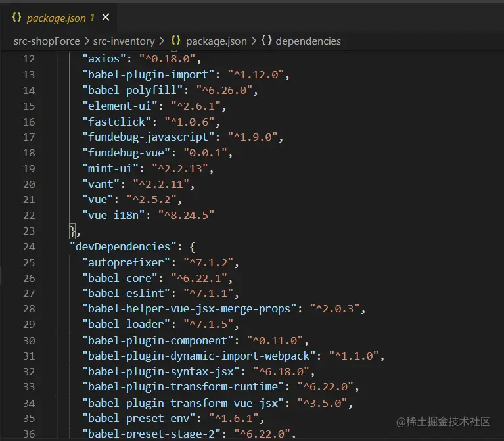Click line number 23 in gutter
The image size is (504, 441).
[x=29, y=231]
